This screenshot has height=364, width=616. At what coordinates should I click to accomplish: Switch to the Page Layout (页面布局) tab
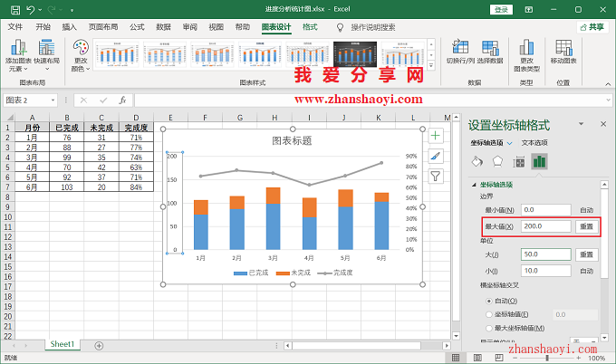[x=103, y=27]
